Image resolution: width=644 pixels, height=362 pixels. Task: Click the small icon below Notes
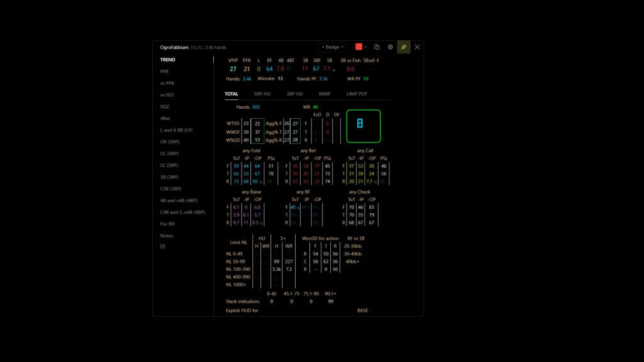click(162, 246)
